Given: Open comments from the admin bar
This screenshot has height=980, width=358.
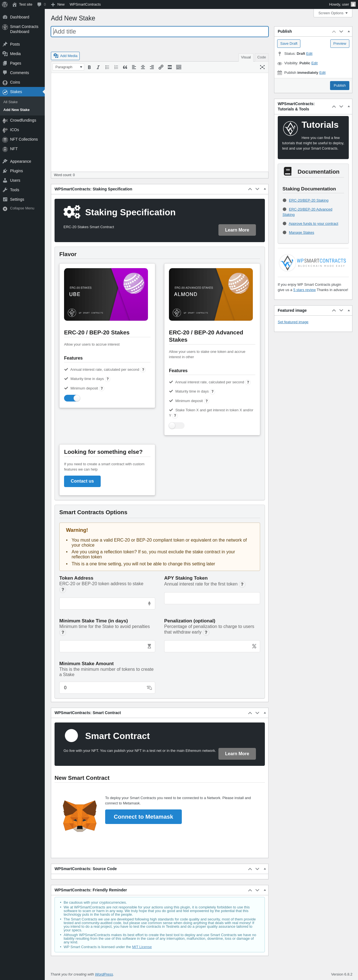Looking at the screenshot, I should click(41, 4).
